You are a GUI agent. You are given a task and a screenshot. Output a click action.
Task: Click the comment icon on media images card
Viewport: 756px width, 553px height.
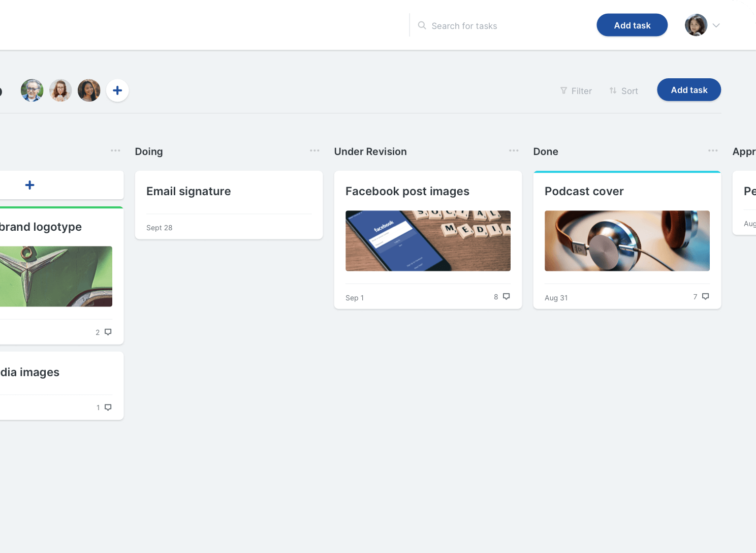coord(108,408)
